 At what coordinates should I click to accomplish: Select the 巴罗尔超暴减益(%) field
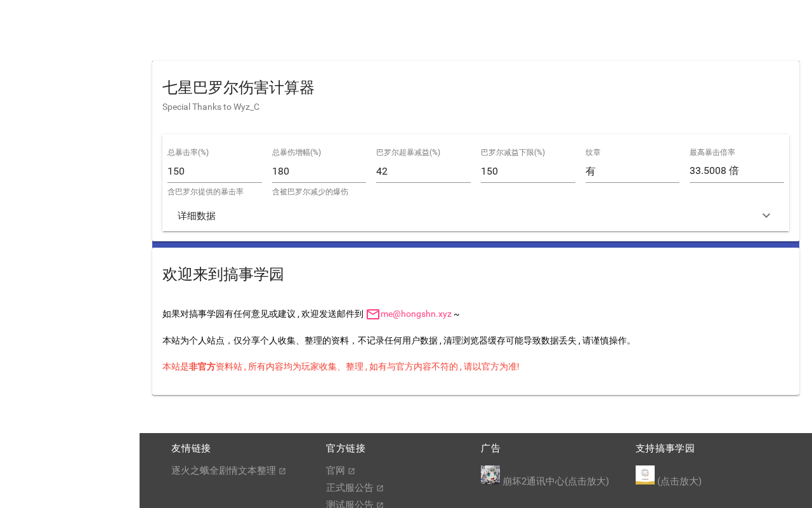pyautogui.click(x=423, y=171)
